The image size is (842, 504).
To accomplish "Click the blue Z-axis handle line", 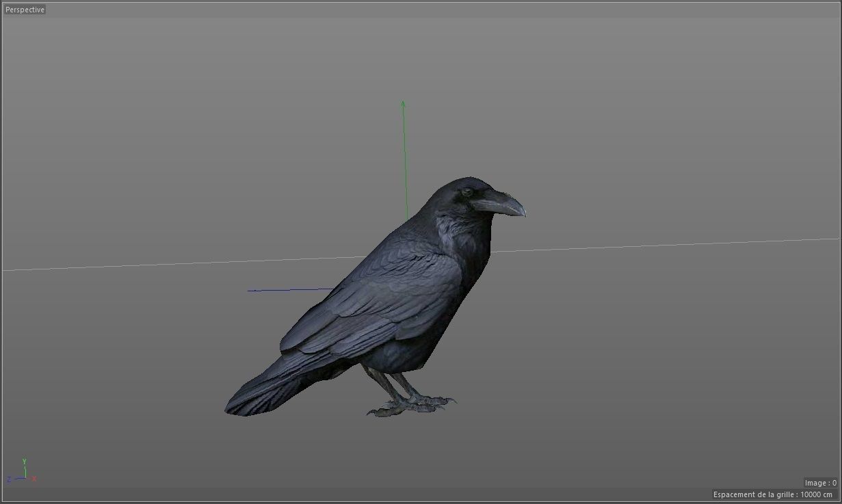I will coord(291,290).
